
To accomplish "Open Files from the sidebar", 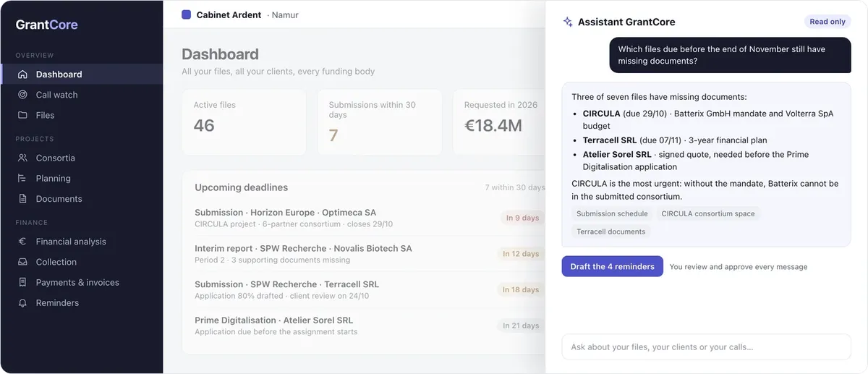I will click(x=82, y=115).
